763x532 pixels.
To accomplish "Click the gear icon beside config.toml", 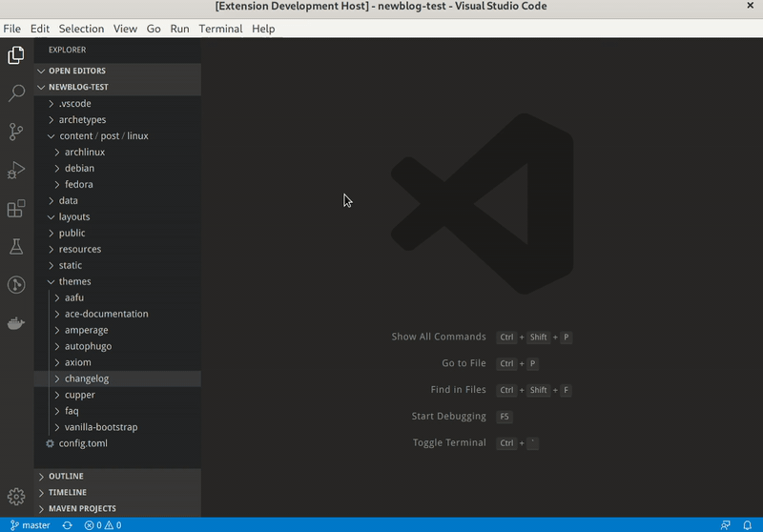I will coord(50,443).
